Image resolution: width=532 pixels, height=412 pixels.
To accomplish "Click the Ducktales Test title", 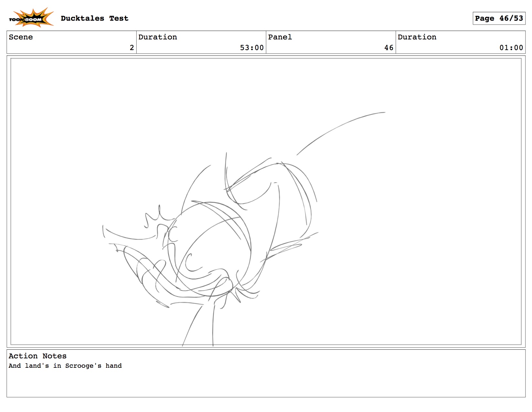I will [94, 18].
